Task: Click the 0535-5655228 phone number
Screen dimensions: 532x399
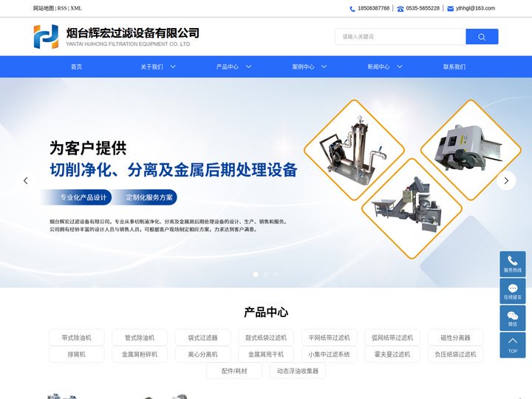Action: 423,8
